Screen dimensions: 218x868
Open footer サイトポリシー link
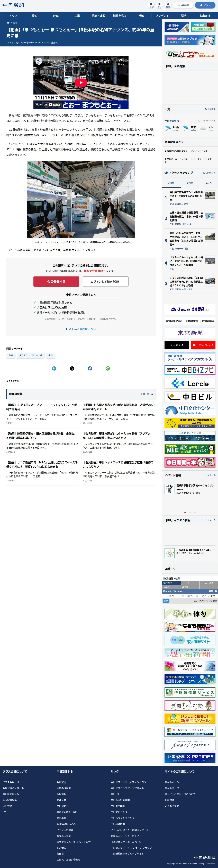[173, 782]
